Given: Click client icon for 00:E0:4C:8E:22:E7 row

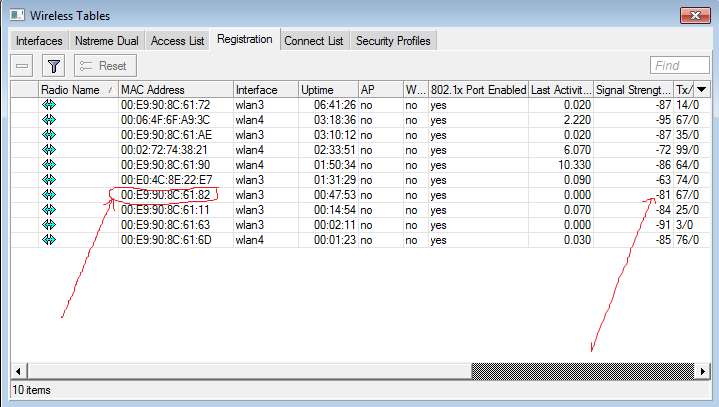Looking at the screenshot, I should tap(49, 180).
